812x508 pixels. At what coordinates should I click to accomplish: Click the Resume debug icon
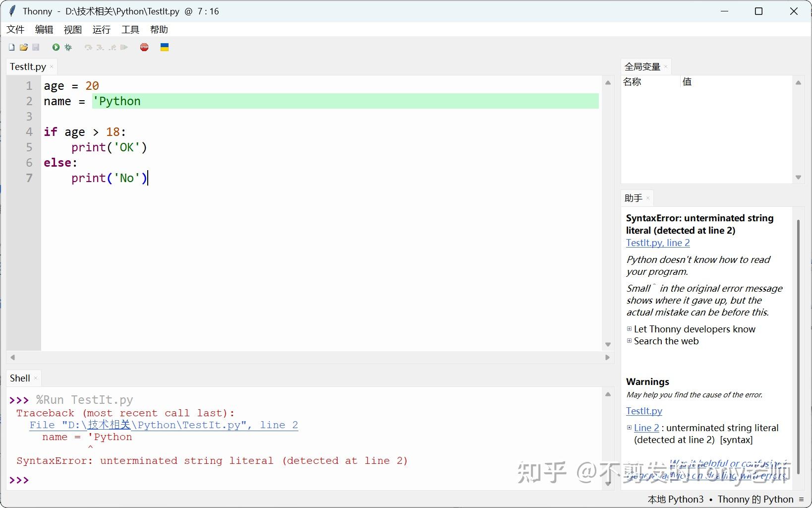[124, 47]
